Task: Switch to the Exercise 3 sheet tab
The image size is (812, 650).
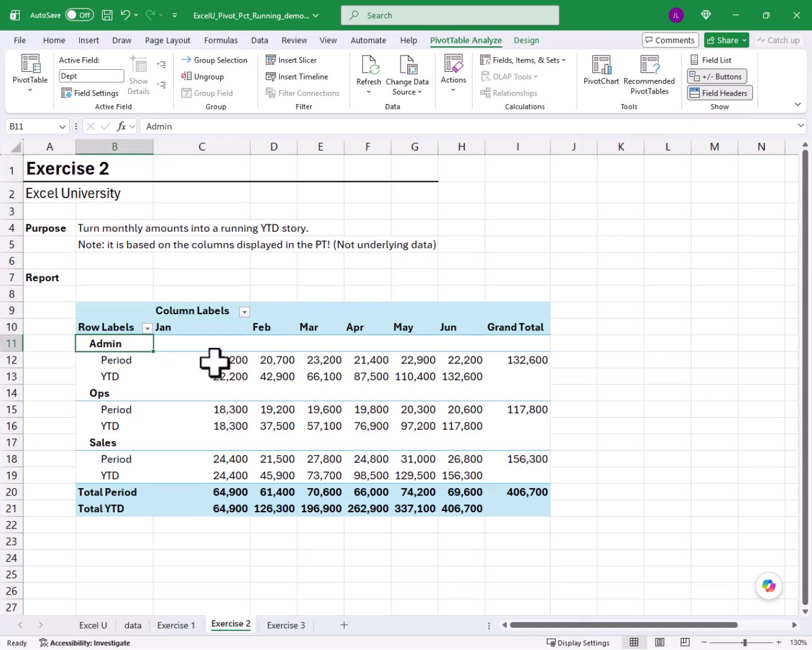Action: coord(286,625)
